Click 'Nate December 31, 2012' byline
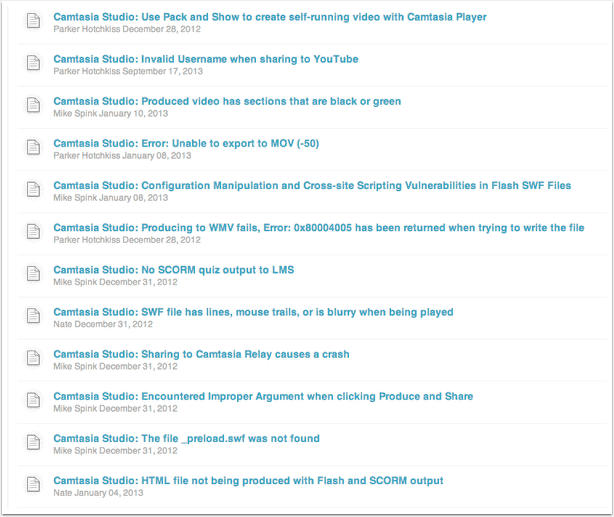 [103, 324]
